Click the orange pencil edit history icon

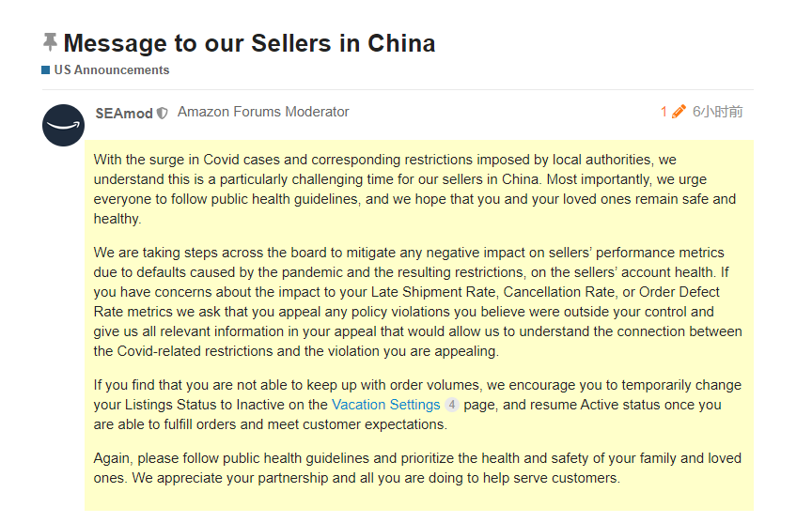(x=679, y=112)
